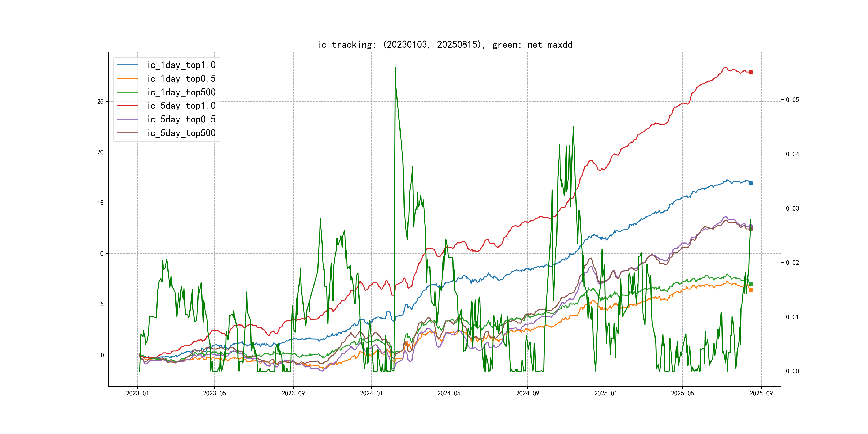Click the red endpoint dot of ic_5day_top1.0

(x=750, y=72)
